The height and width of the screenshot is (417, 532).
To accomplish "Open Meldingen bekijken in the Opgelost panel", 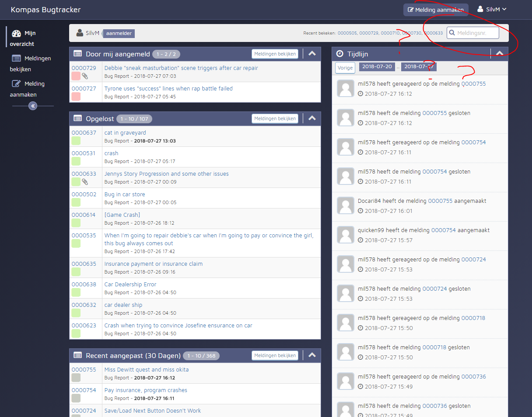I will (275, 118).
